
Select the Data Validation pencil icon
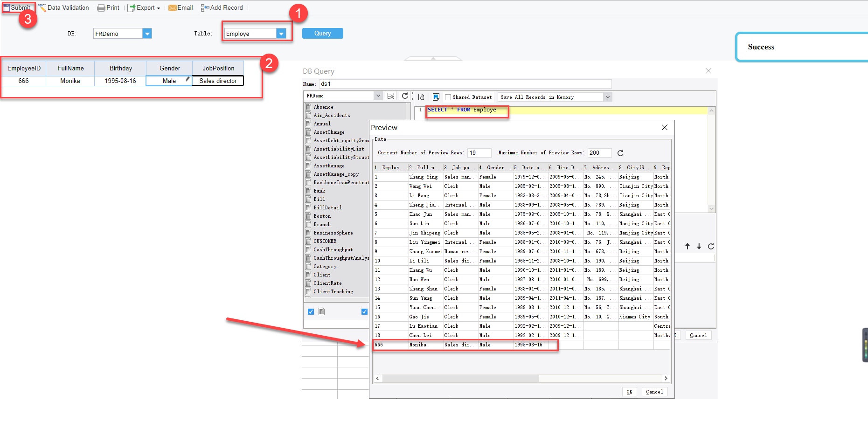click(42, 7)
